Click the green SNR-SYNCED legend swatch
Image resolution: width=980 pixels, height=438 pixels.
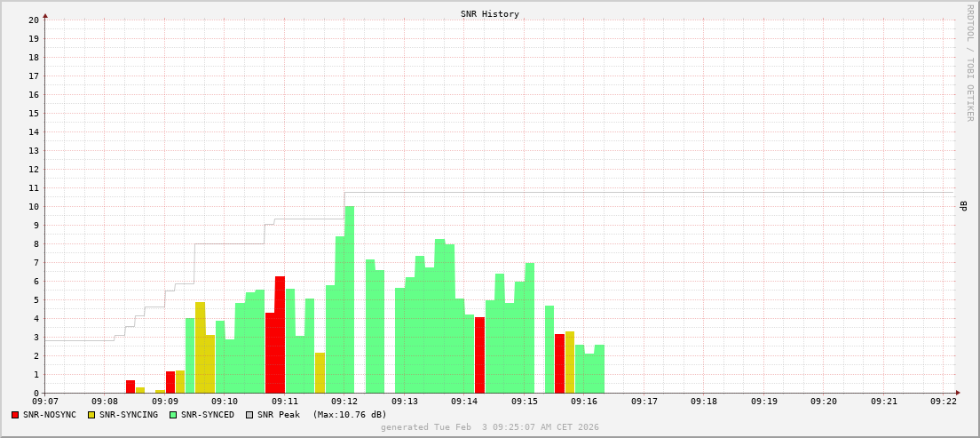[x=172, y=415]
